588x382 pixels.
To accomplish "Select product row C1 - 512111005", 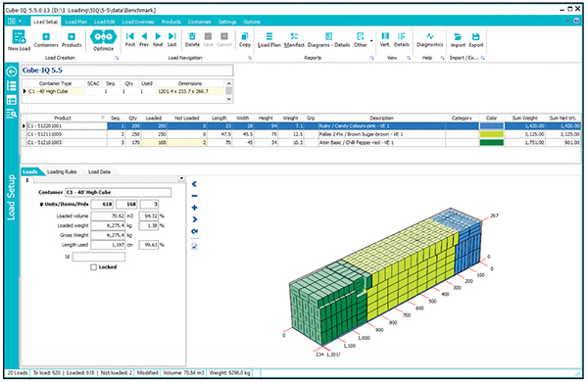I will coord(302,134).
